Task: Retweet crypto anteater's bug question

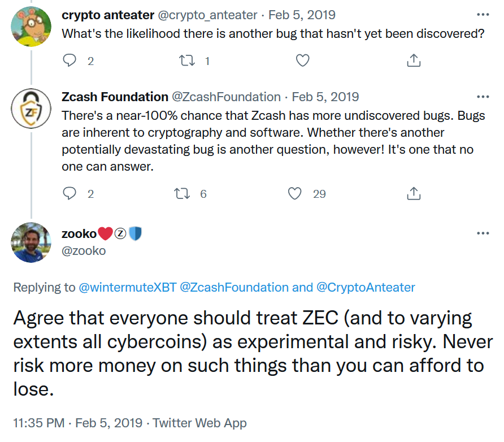Action: coord(185,60)
